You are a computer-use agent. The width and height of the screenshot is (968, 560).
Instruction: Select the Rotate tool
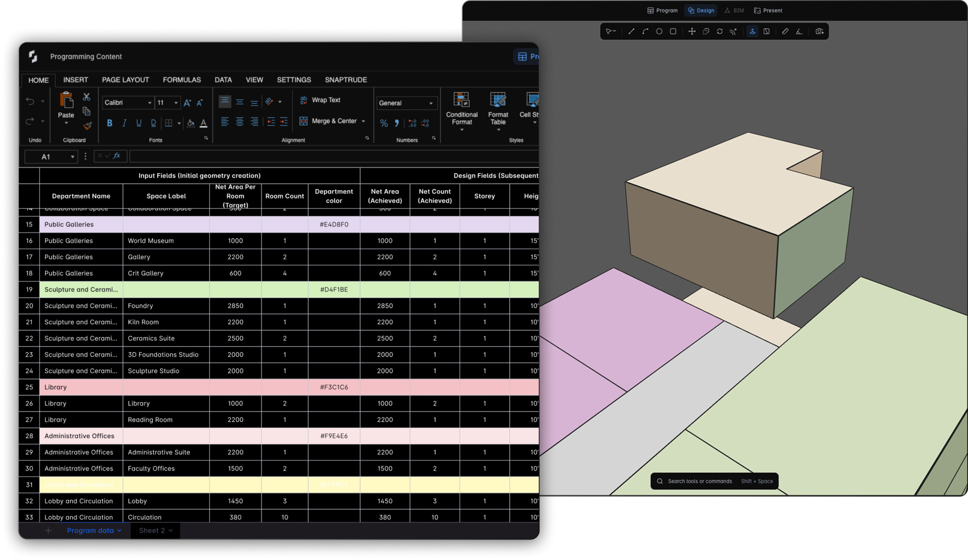pos(720,31)
